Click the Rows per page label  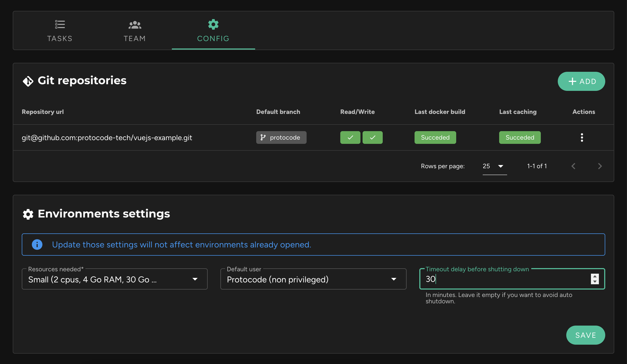coord(443,166)
